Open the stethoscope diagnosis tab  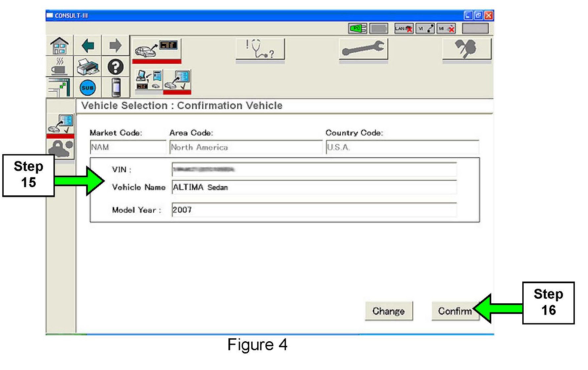(260, 49)
